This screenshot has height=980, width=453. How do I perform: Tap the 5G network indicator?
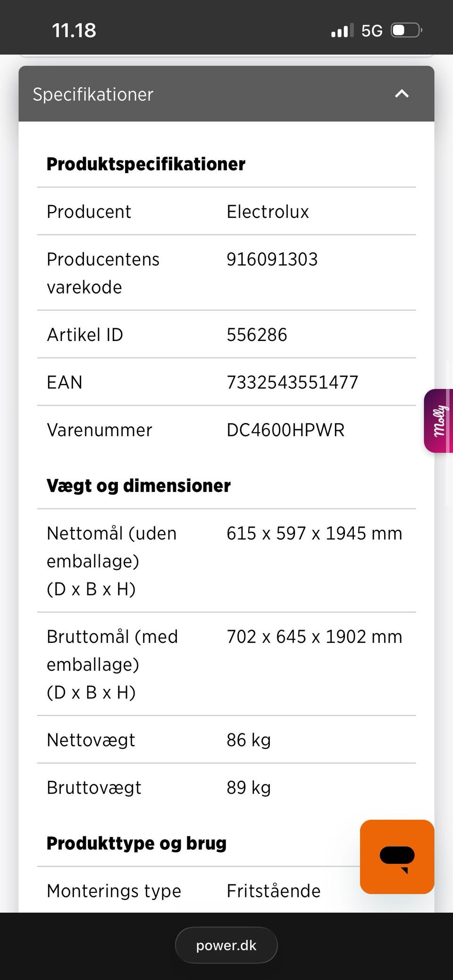tap(372, 31)
